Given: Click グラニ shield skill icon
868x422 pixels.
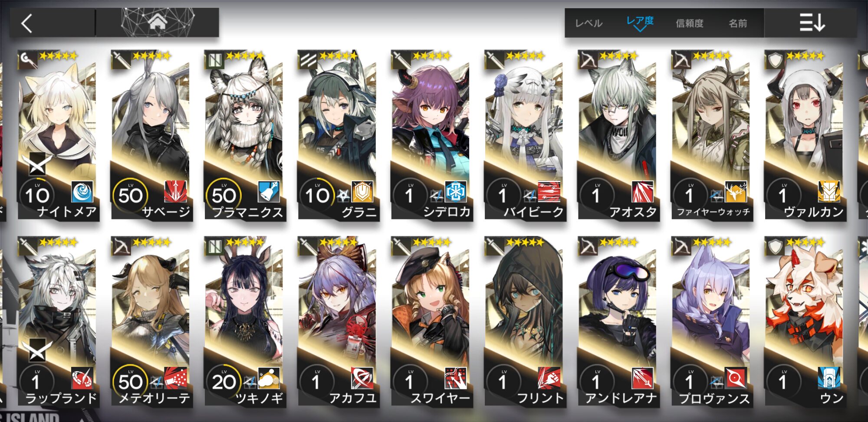Looking at the screenshot, I should (x=362, y=191).
